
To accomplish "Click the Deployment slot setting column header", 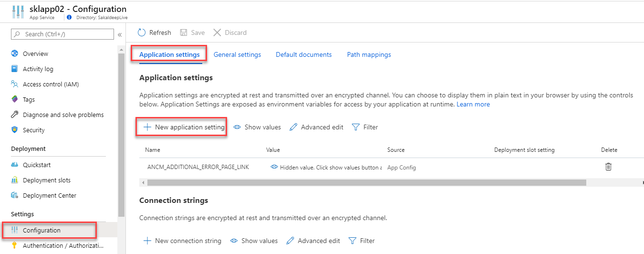I will [524, 150].
